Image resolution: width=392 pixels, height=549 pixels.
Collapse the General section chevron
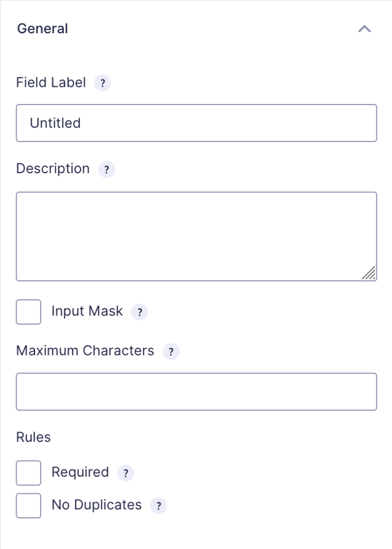364,29
